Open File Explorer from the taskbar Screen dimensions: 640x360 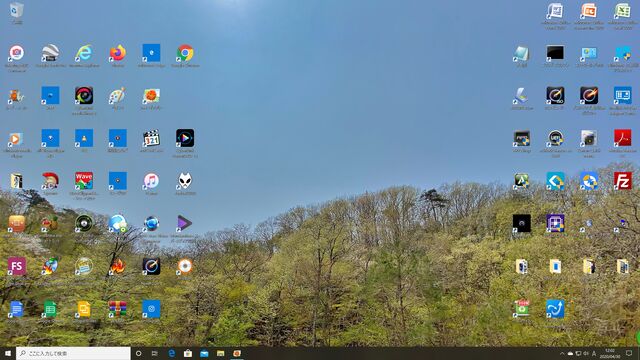click(220, 353)
